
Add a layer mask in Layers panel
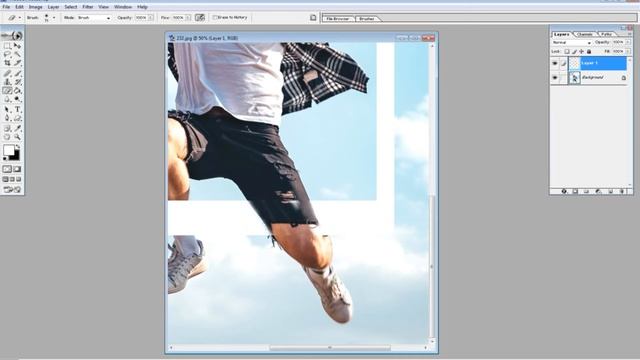[x=575, y=191]
